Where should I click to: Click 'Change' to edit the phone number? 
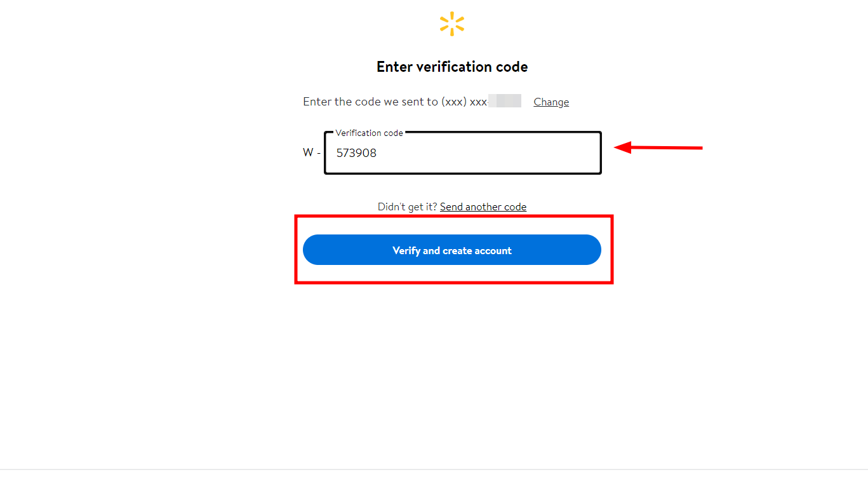(551, 102)
